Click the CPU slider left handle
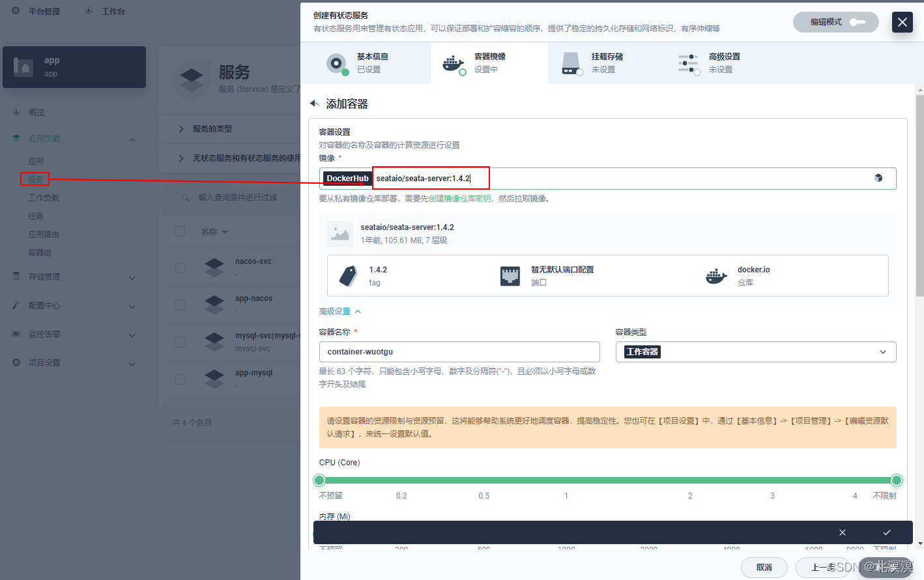This screenshot has height=580, width=924. coord(319,480)
